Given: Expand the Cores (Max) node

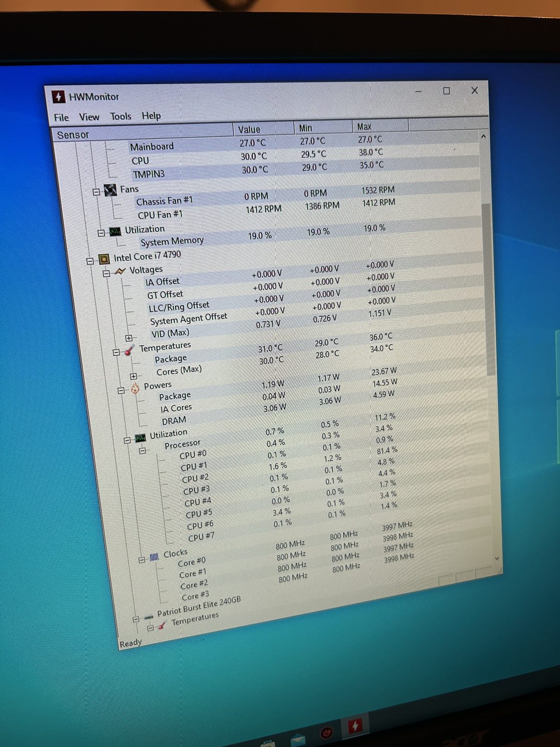Looking at the screenshot, I should point(134,376).
